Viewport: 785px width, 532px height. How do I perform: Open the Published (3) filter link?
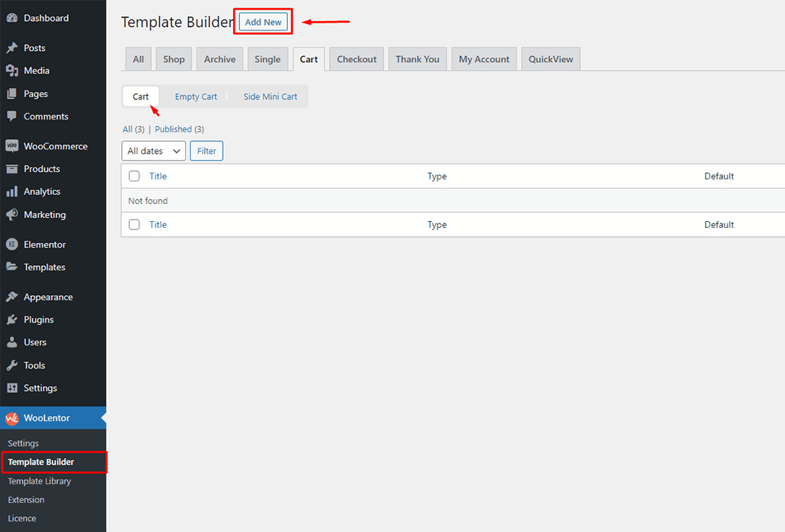point(179,129)
